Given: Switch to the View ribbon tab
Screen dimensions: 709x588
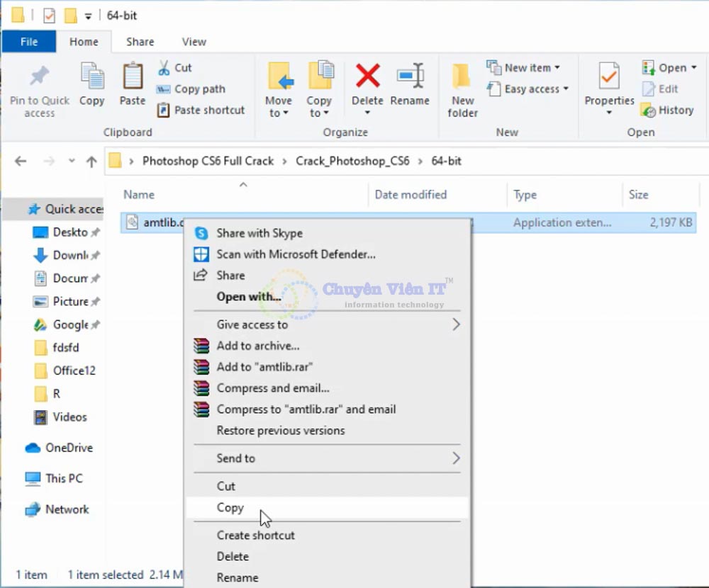Looking at the screenshot, I should (194, 42).
